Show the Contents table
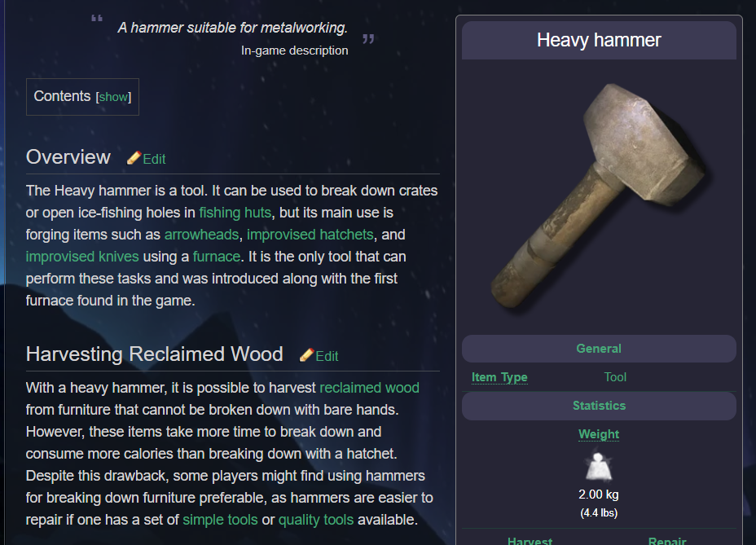This screenshot has width=756, height=545. (113, 97)
